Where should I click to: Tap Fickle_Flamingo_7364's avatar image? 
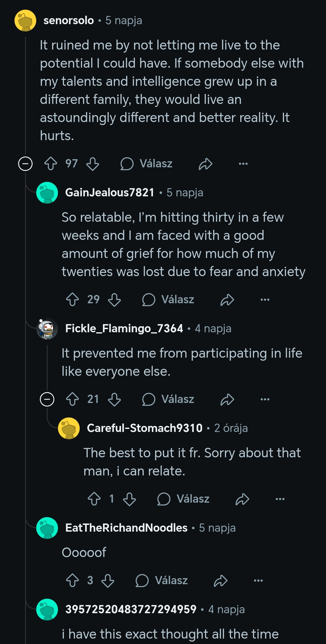[x=47, y=329]
